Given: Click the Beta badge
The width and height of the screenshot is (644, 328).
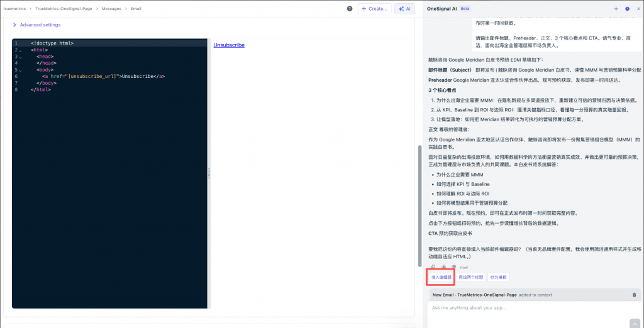Looking at the screenshot, I should [465, 9].
